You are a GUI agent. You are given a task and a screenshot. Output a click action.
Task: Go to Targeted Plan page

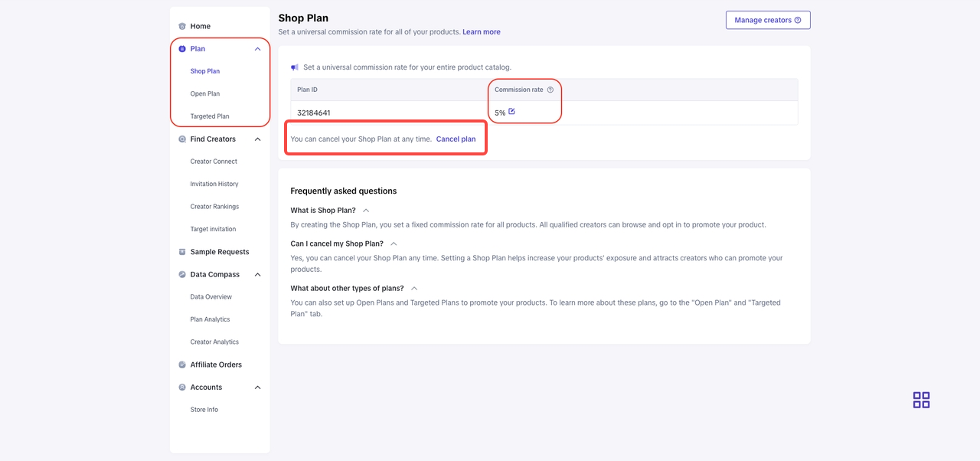[x=210, y=116]
